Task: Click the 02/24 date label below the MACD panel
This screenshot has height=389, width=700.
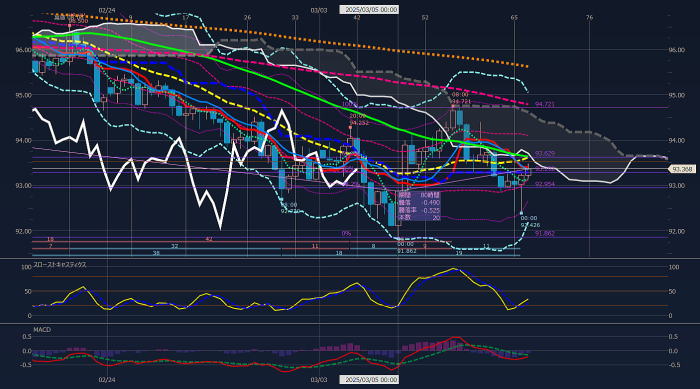Action: tap(107, 380)
